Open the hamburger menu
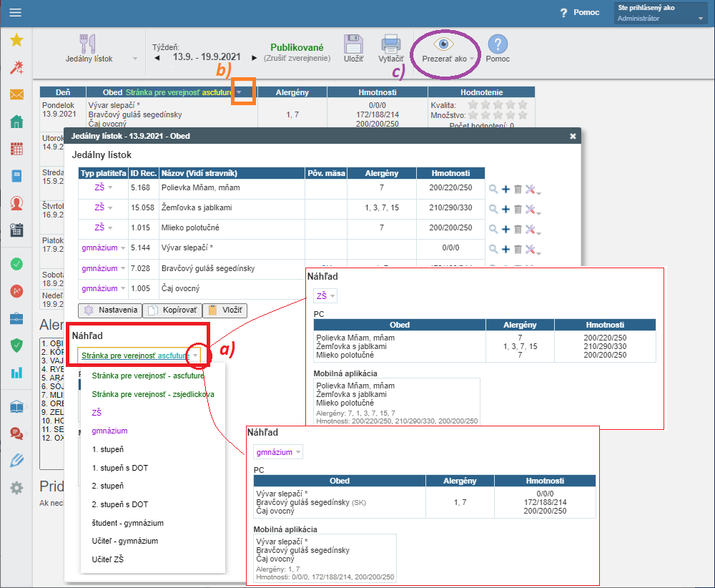The width and height of the screenshot is (715, 588). 16,12
